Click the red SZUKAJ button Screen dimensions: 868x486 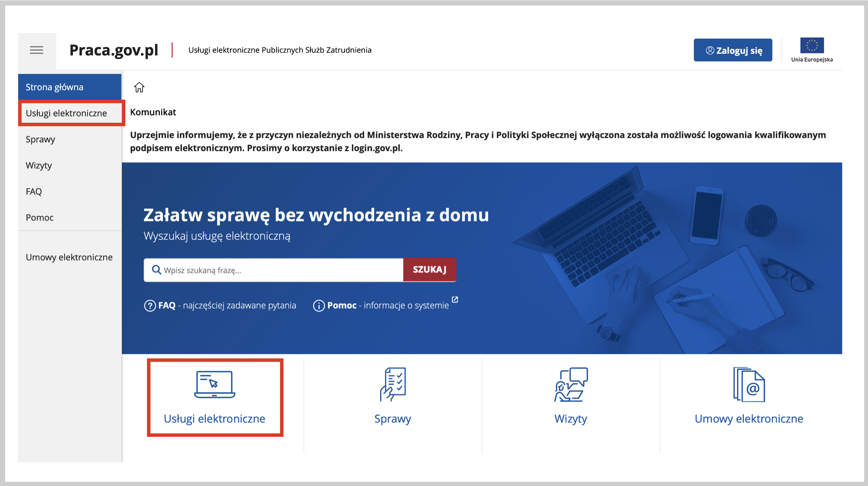click(430, 269)
